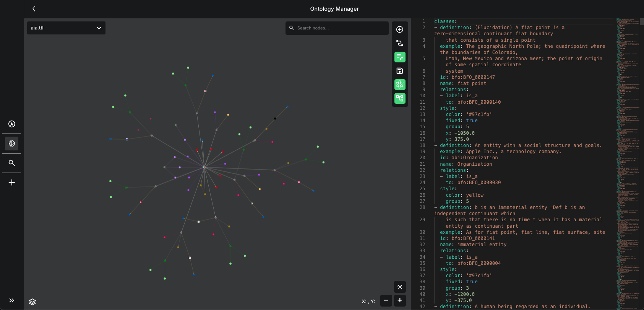Click the Ontology Manager title text
Screen dimensions: 644x310
coord(334,9)
